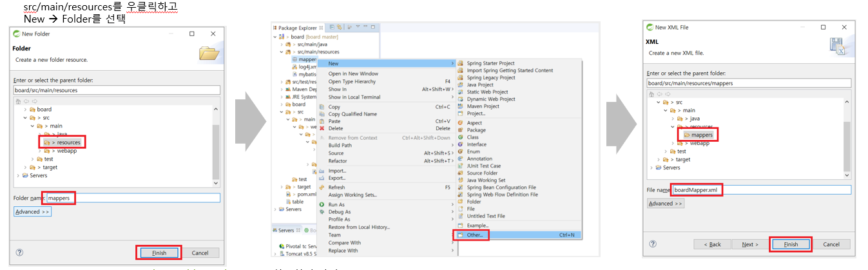Collapse main node in New XML File tree
Image resolution: width=868 pixels, height=270 pixels.
pos(665,110)
